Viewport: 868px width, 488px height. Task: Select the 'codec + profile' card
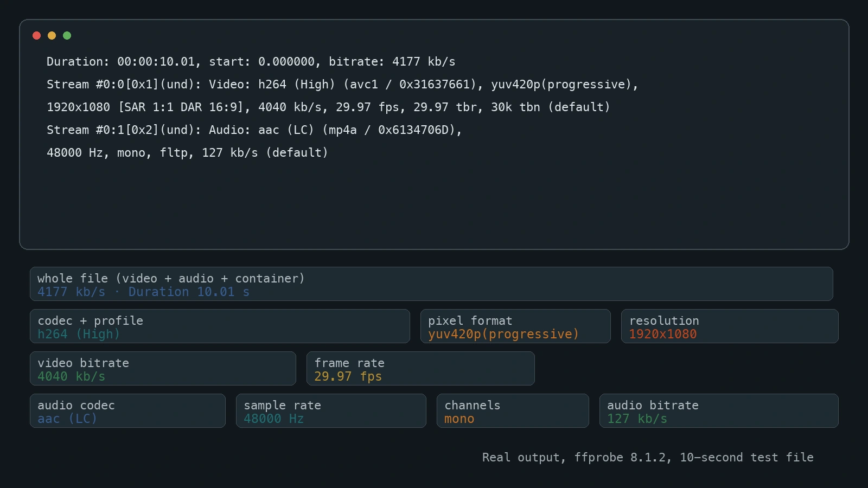click(x=220, y=326)
